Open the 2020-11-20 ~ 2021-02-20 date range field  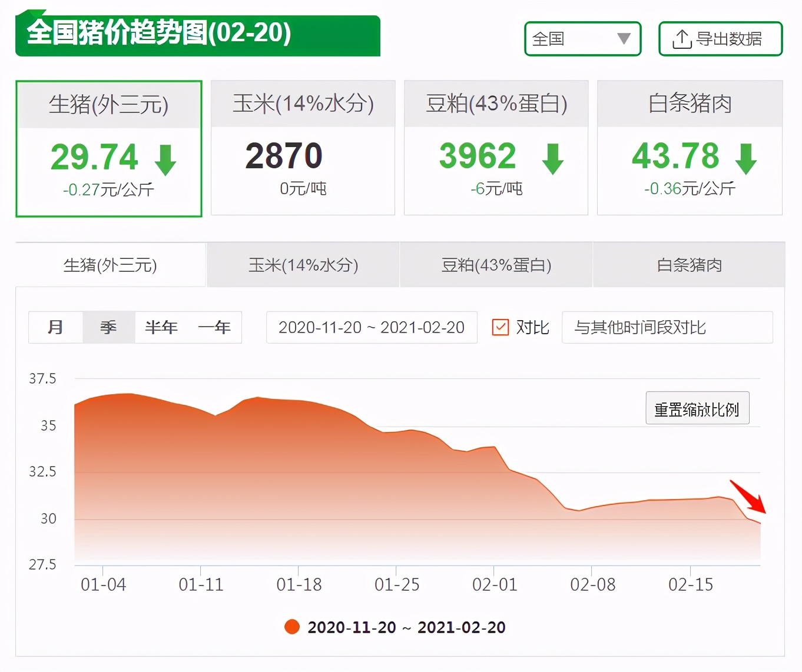click(x=372, y=327)
